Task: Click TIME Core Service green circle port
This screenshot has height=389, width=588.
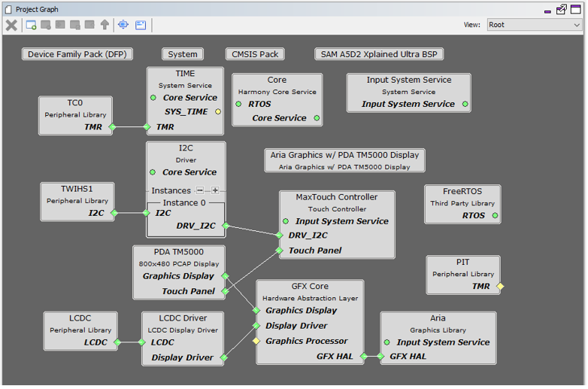Action: point(153,98)
